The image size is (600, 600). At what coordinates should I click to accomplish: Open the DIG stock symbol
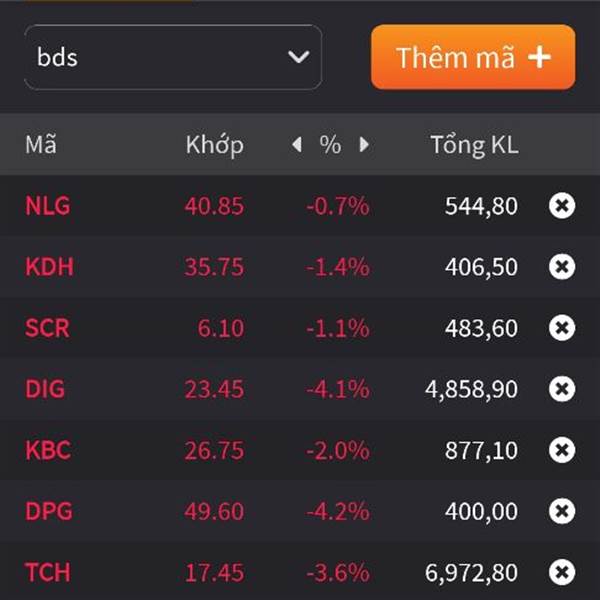pyautogui.click(x=45, y=389)
